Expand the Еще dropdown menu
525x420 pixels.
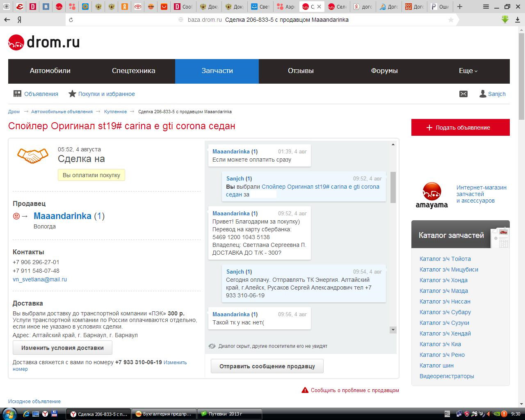pos(468,71)
